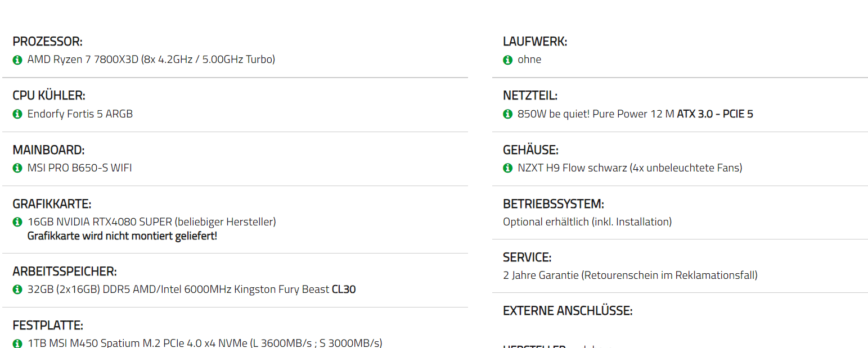
Task: Click info icon next to Laufwerk ohne
Action: [x=508, y=60]
